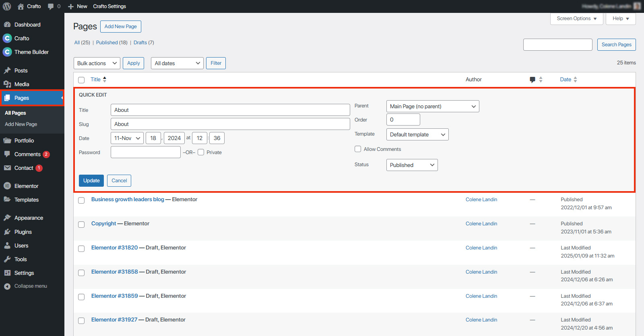
Task: Select the Elementor #31858 row checkbox
Action: 81,273
